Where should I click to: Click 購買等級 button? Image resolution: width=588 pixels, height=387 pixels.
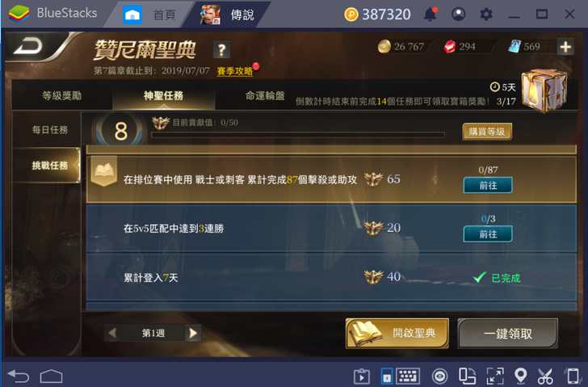point(487,132)
